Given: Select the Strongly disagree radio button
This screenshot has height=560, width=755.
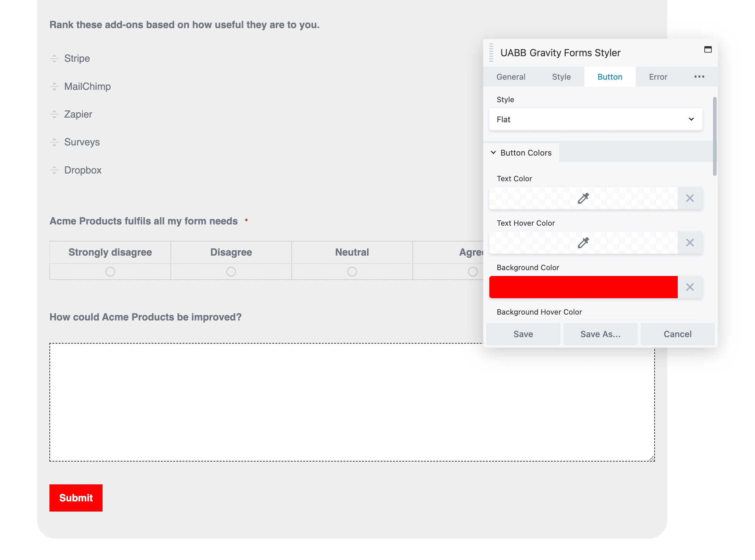Looking at the screenshot, I should click(x=110, y=272).
